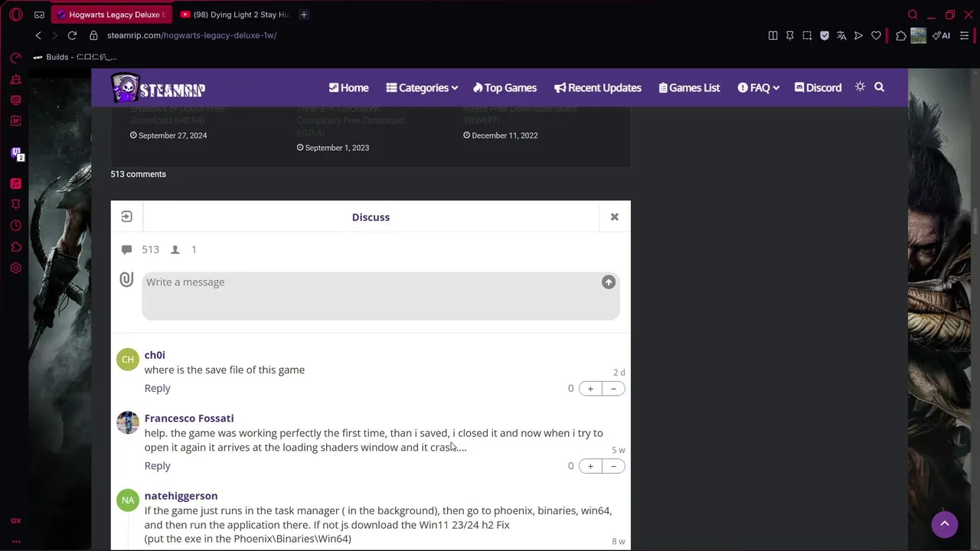Open Easy Setup sliders icon
Image resolution: width=980 pixels, height=551 pixels.
(x=965, y=35)
